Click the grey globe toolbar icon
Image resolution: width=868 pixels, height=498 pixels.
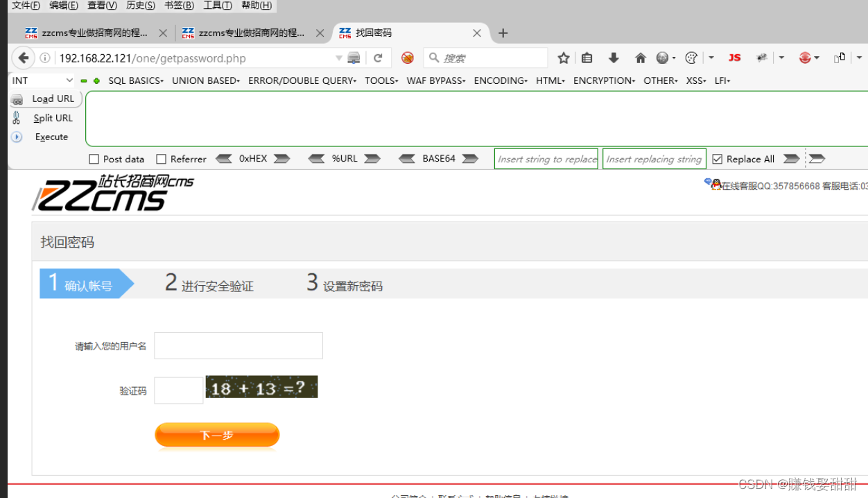coord(663,58)
